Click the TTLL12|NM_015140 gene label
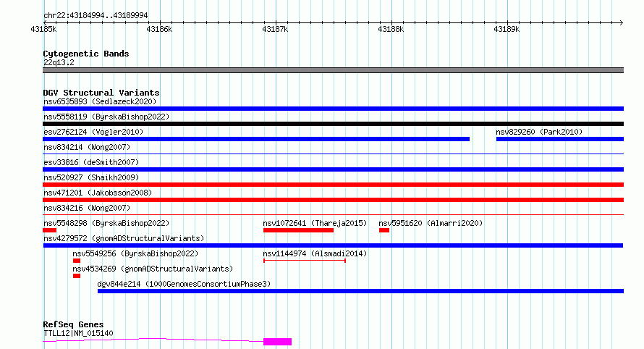 (x=78, y=333)
